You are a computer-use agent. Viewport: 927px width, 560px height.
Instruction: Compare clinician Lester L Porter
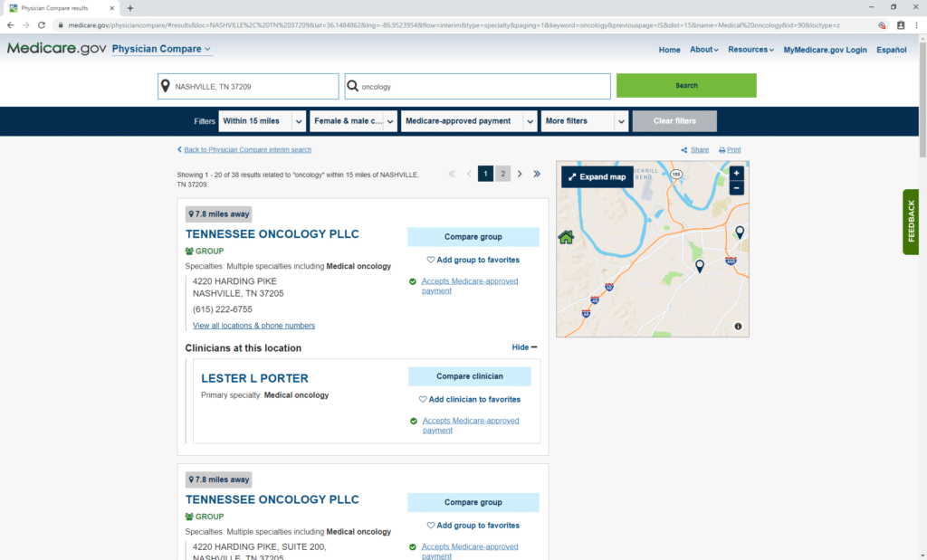(470, 376)
